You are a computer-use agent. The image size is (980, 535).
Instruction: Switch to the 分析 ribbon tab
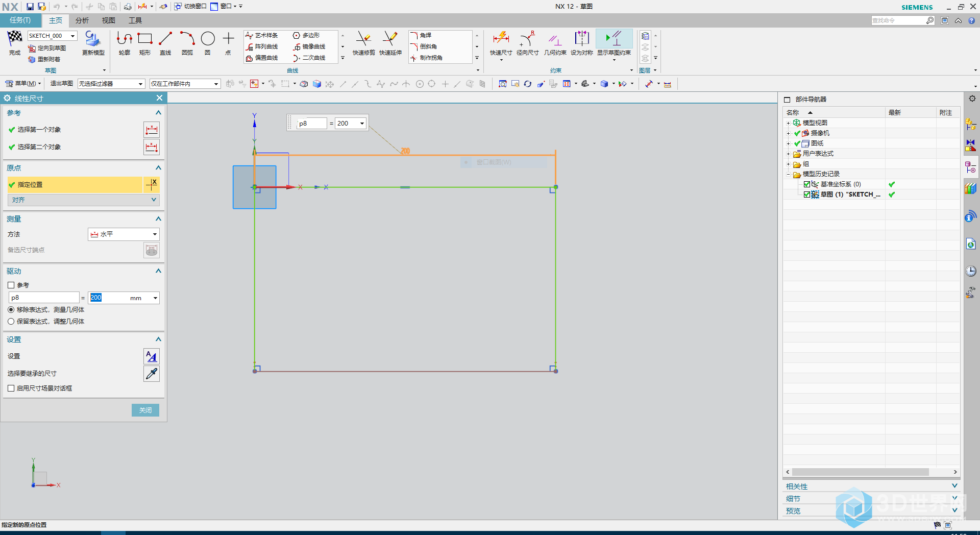coord(82,20)
